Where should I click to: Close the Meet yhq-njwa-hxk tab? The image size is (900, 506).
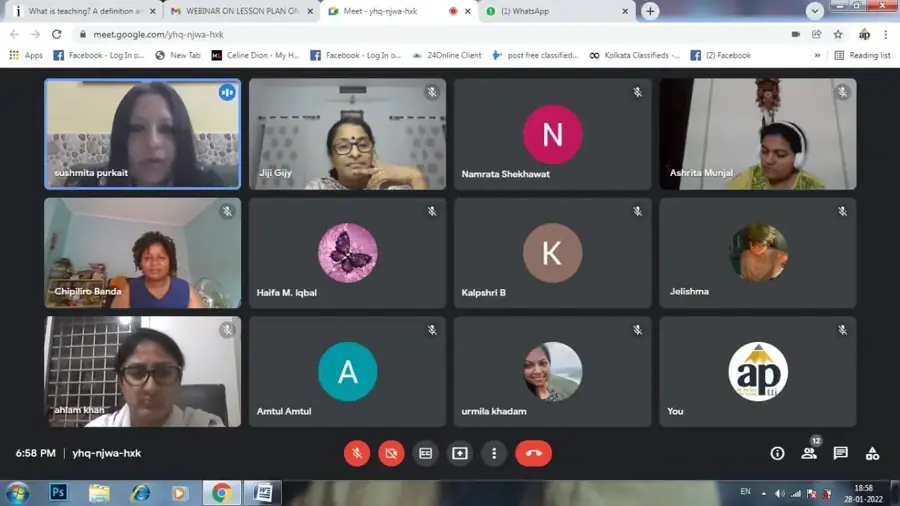(468, 11)
